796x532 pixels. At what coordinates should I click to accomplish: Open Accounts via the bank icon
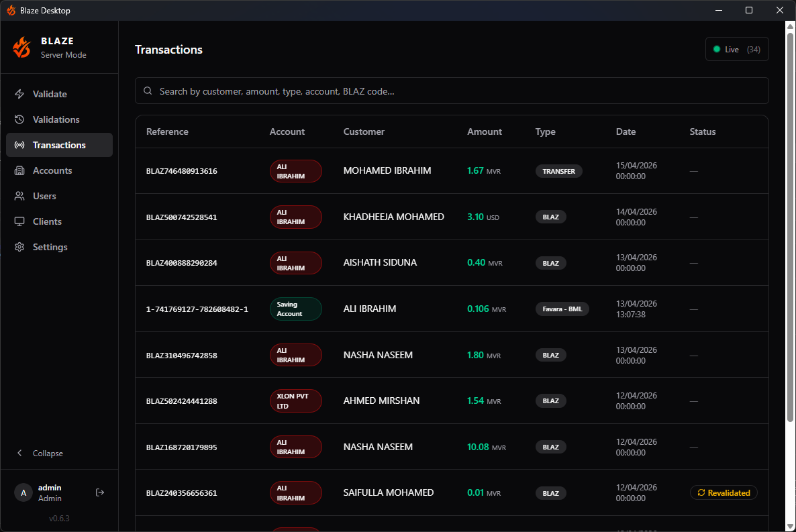click(20, 170)
